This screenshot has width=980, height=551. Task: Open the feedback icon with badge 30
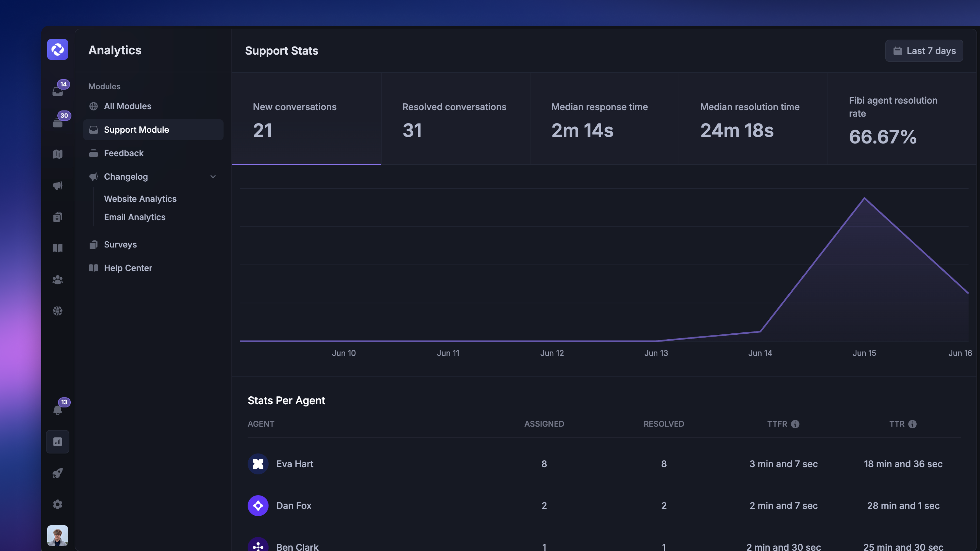58,122
